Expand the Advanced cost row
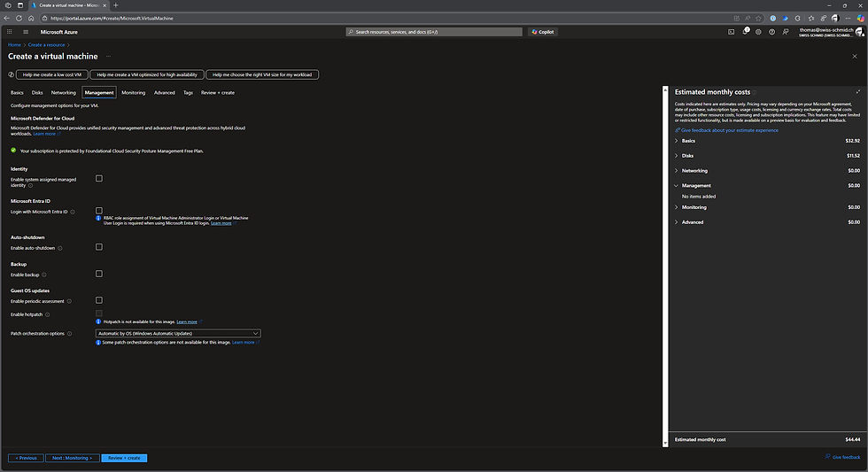 767,222
